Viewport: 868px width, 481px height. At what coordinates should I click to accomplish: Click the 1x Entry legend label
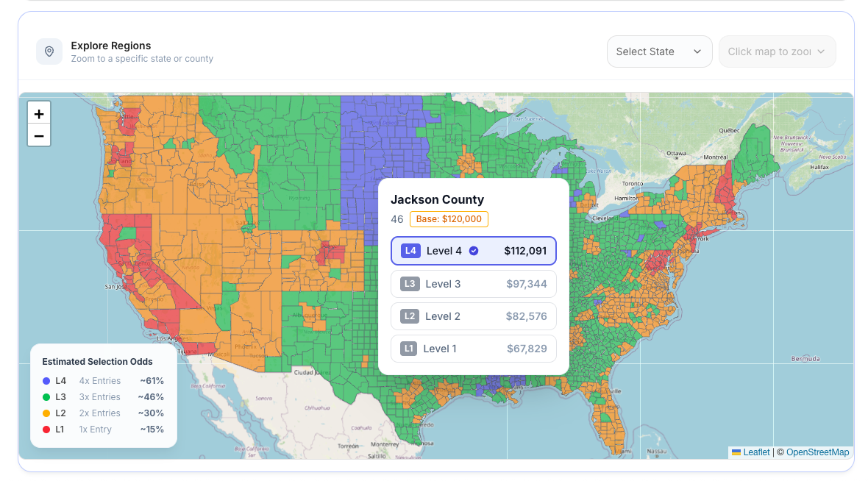(x=95, y=429)
